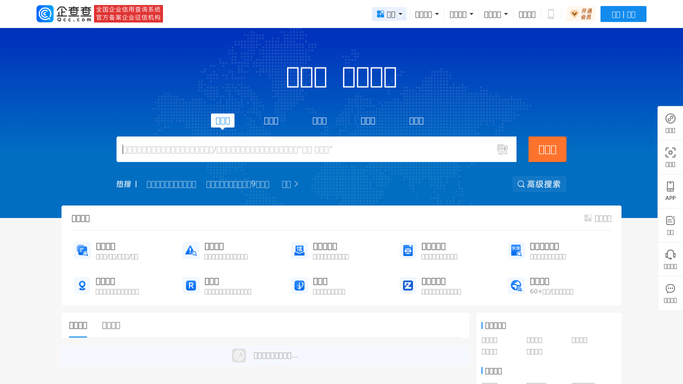This screenshot has width=683, height=384.
Task: Click the batch image-search icon inside search box
Action: 502,149
